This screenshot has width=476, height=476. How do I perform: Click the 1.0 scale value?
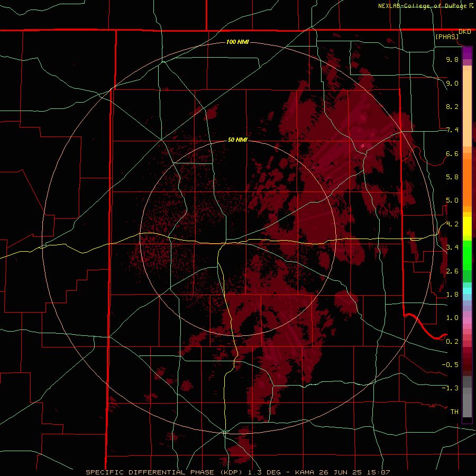(452, 318)
